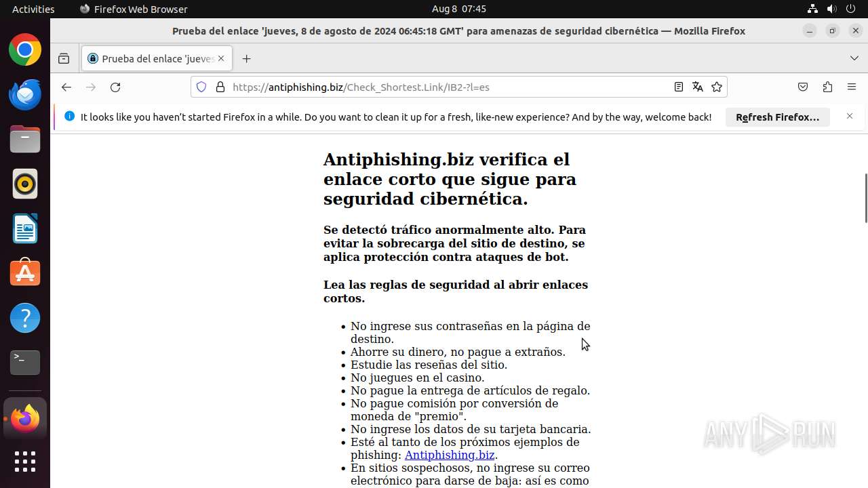This screenshot has width=868, height=488.
Task: Open the clock and calendar 'Aug 8 07:45'
Action: (459, 9)
